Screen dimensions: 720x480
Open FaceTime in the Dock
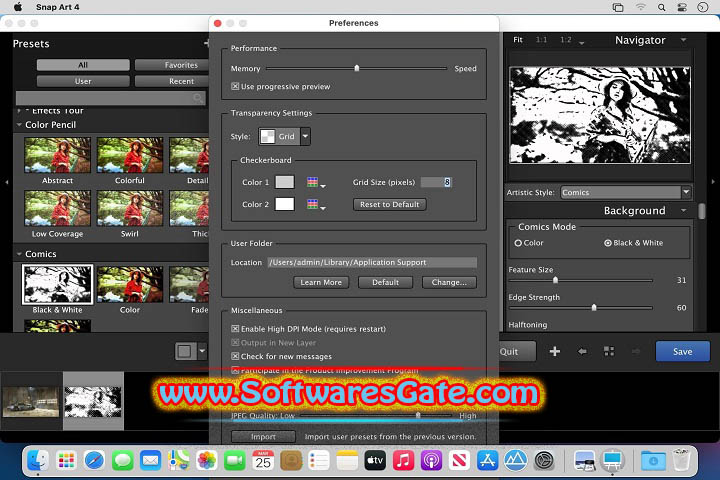(235, 460)
